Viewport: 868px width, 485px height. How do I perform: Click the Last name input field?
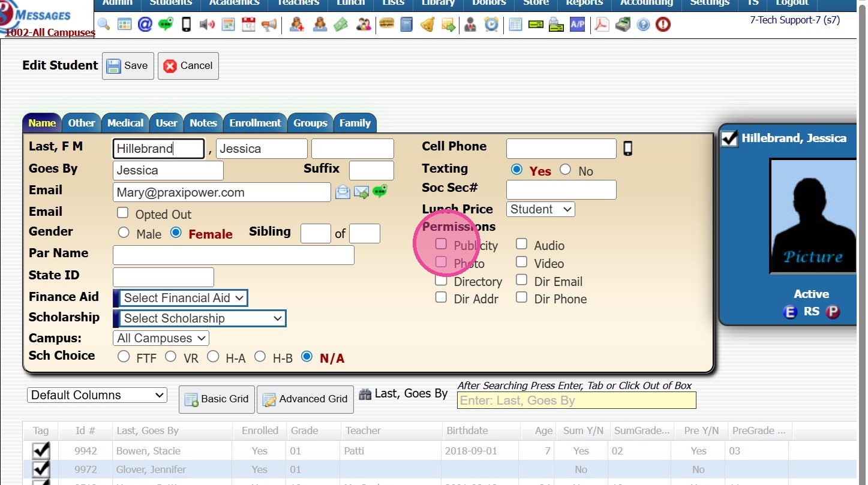click(x=158, y=149)
